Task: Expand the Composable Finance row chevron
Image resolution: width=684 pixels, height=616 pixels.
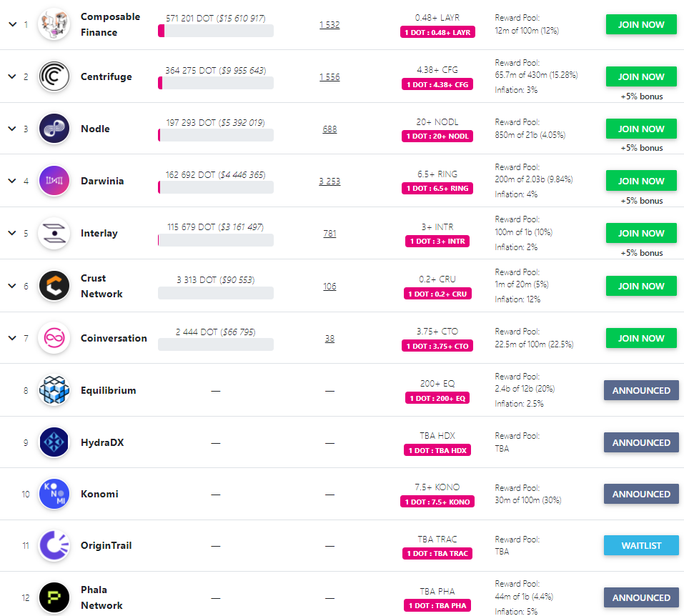Action: click(x=11, y=24)
